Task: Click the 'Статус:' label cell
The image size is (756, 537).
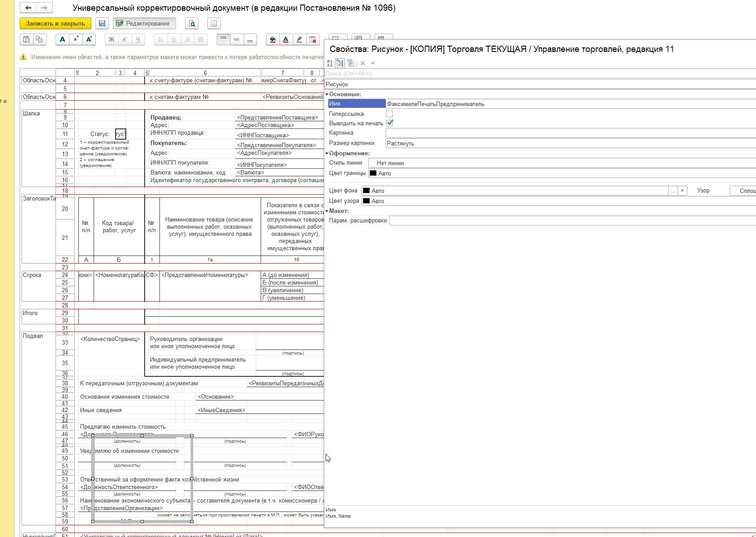Action: (100, 134)
